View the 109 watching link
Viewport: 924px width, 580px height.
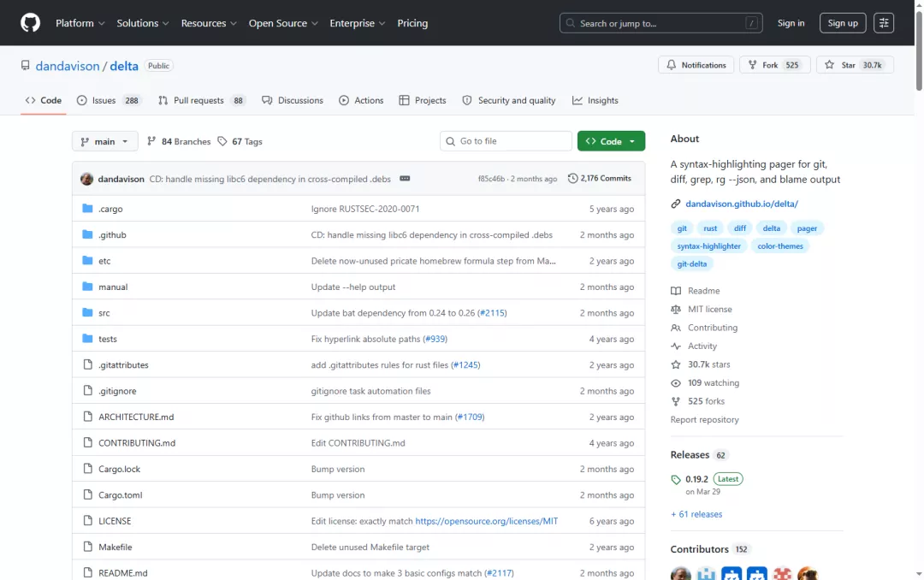(705, 382)
